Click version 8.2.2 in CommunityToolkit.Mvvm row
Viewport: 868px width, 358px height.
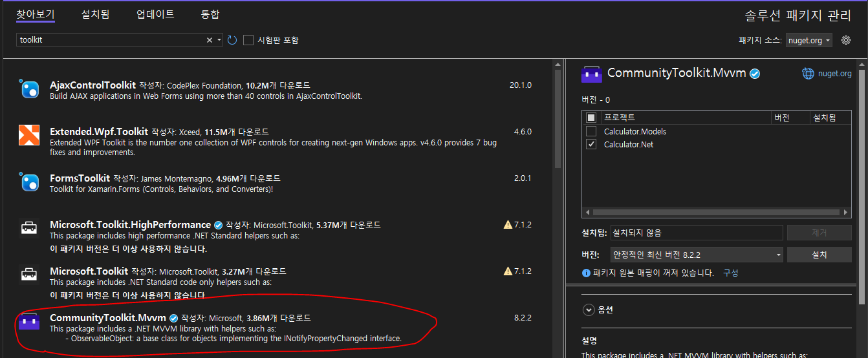(523, 318)
